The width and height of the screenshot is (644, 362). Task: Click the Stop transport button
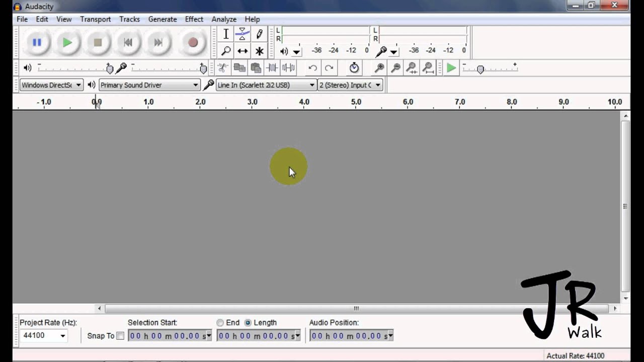coord(98,43)
